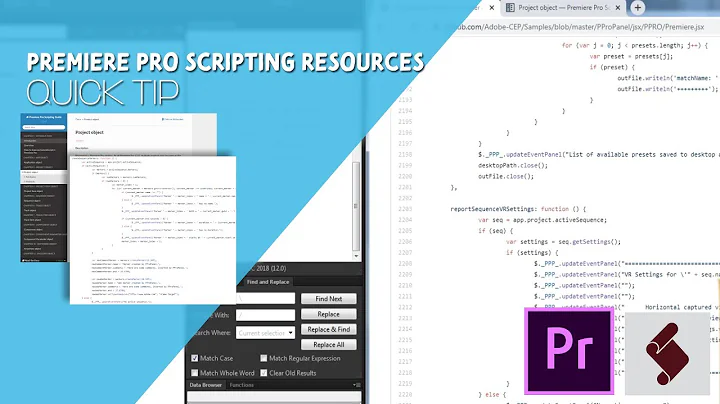Select the Find and Replace tab
Screen dimensions: 720x404
click(268, 282)
